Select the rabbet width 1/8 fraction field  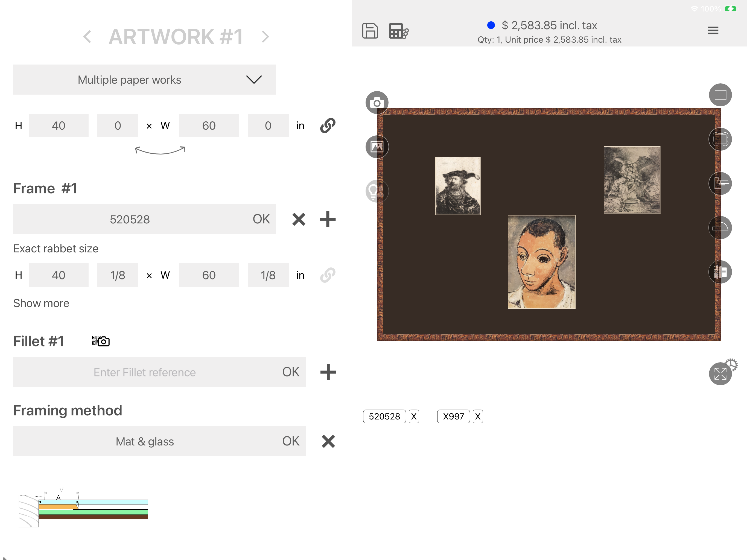[268, 275]
